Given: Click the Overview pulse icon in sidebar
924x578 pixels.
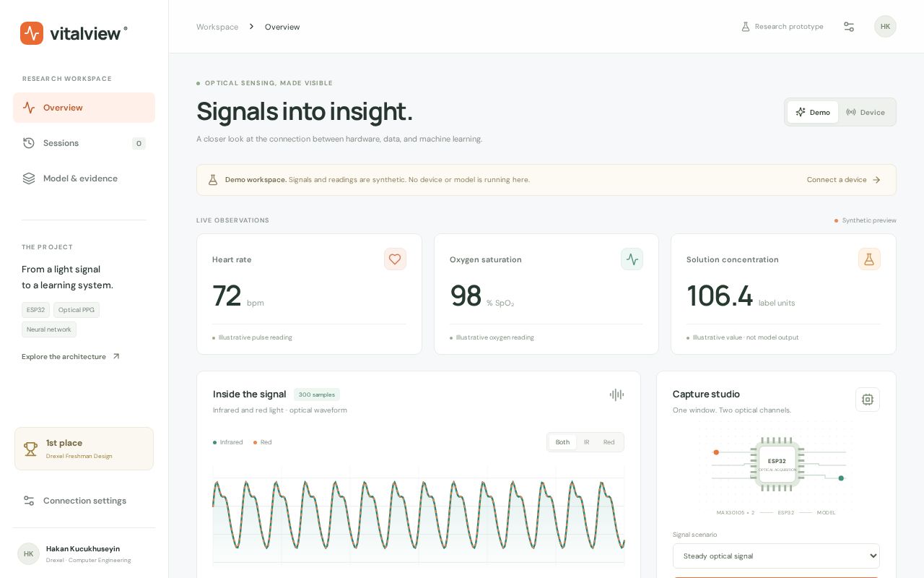Looking at the screenshot, I should click(29, 108).
